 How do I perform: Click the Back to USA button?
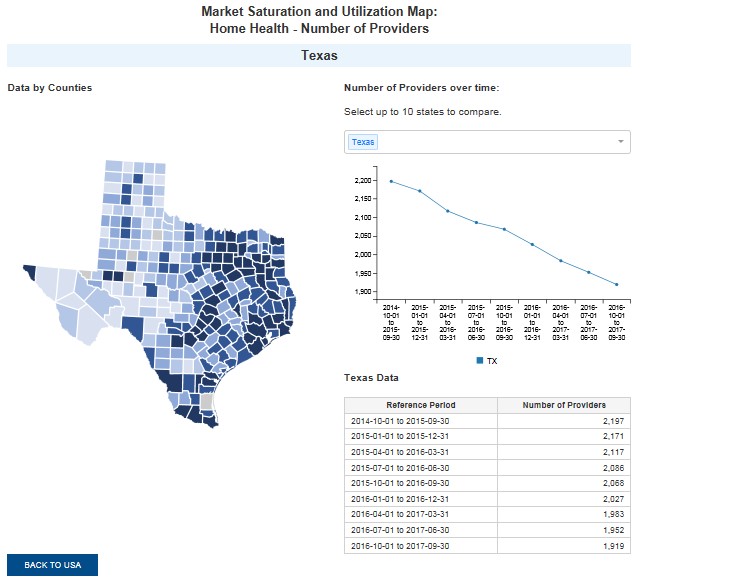[x=52, y=565]
